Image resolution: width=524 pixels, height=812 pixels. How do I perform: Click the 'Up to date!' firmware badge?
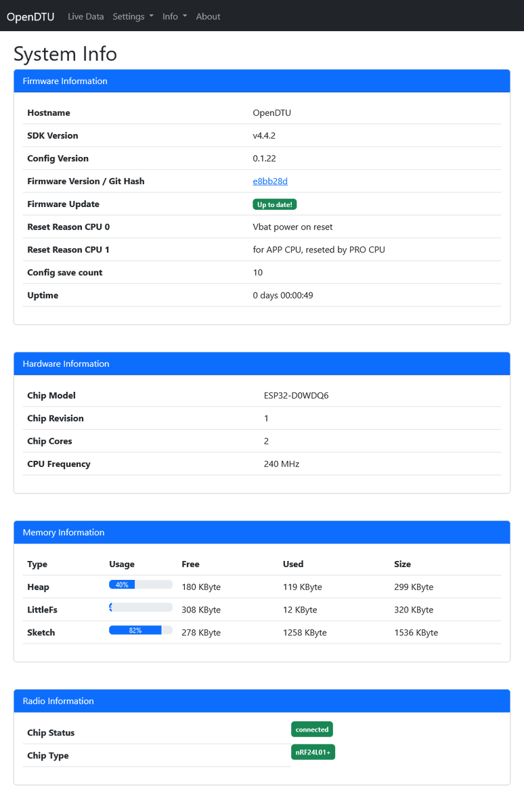click(275, 204)
